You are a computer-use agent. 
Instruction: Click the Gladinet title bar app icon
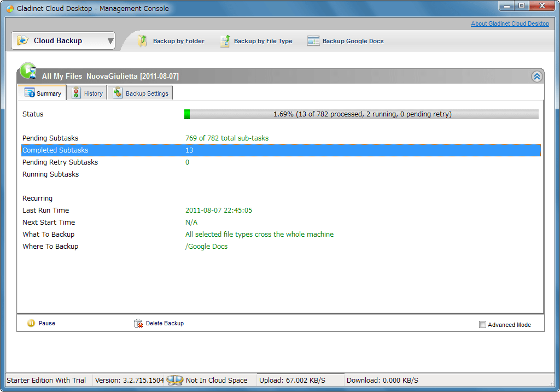click(x=10, y=8)
